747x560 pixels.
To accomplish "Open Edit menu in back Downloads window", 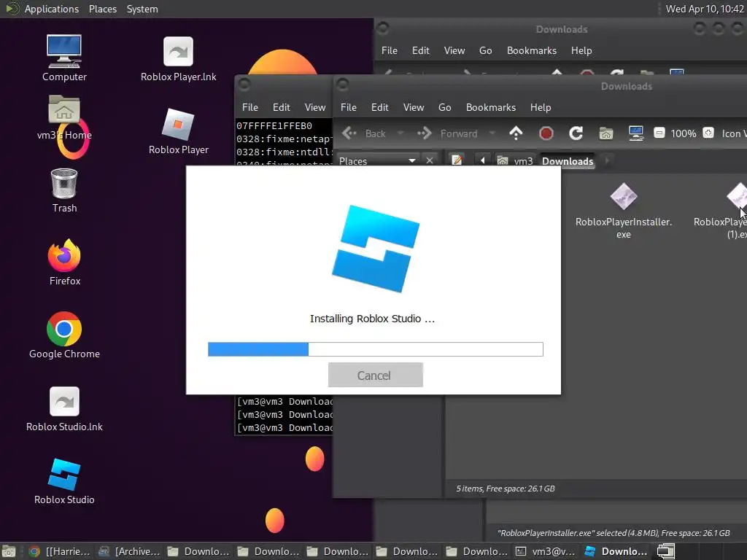I will (x=421, y=50).
